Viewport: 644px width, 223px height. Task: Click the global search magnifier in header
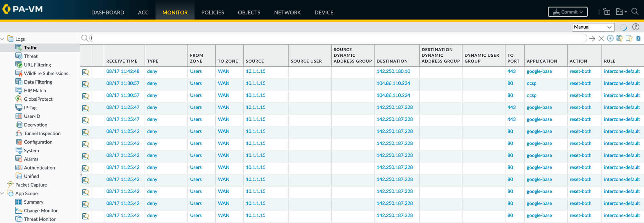click(635, 12)
